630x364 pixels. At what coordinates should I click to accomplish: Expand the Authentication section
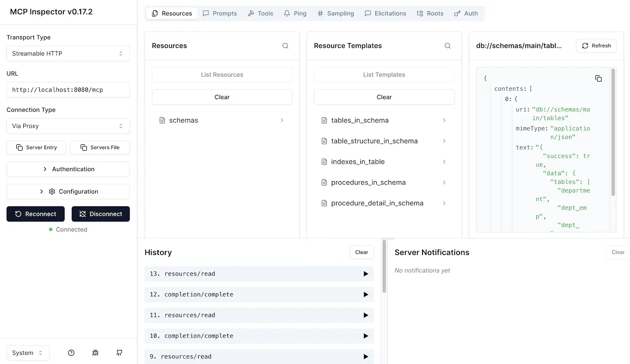68,169
